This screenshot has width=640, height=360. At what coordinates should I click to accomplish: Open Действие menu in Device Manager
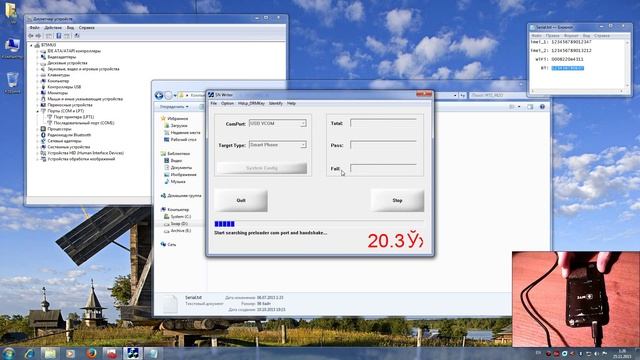click(53, 28)
